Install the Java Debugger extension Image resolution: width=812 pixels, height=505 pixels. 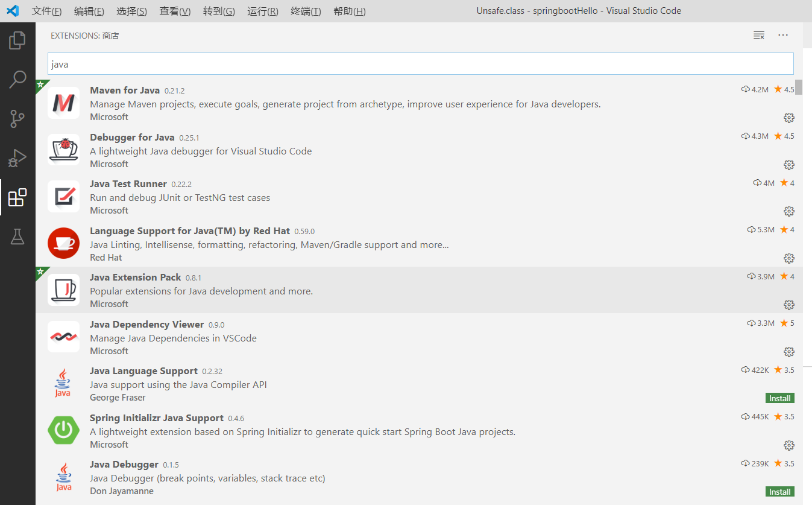coord(780,492)
